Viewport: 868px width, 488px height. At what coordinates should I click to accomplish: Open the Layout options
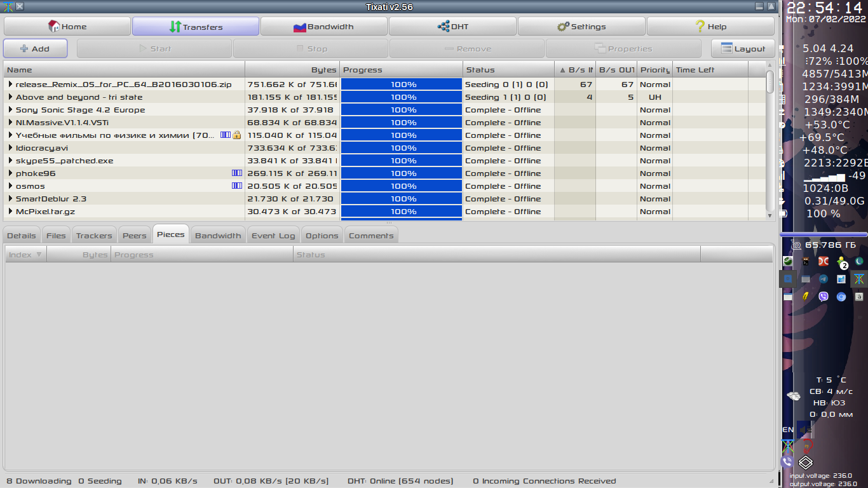coord(743,48)
